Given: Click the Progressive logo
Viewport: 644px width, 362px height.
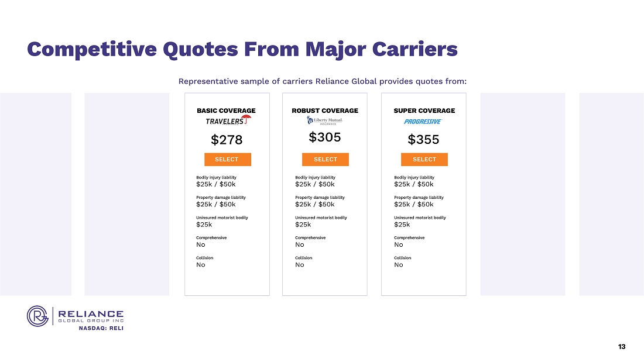Looking at the screenshot, I should click(423, 122).
